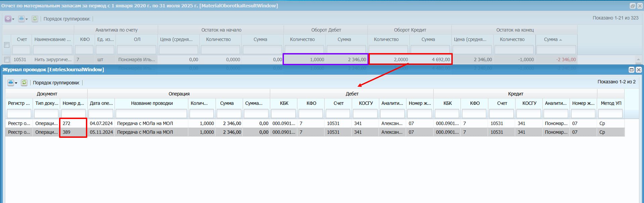
Task: Click Название проводки column header
Action: [152, 103]
